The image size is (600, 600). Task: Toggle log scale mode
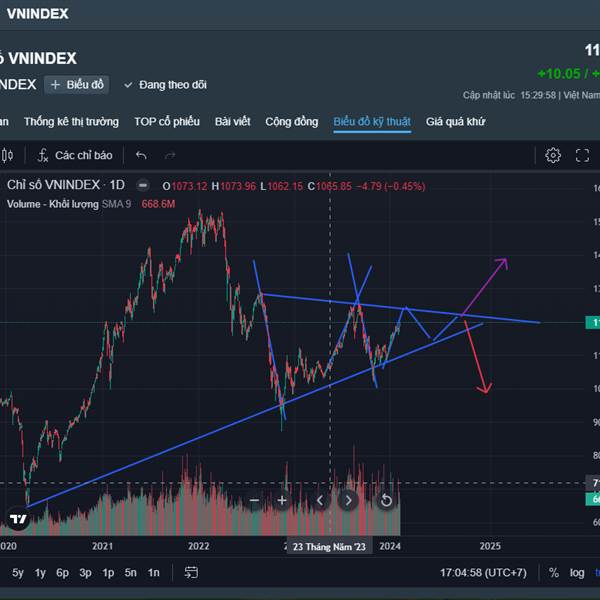point(577,572)
